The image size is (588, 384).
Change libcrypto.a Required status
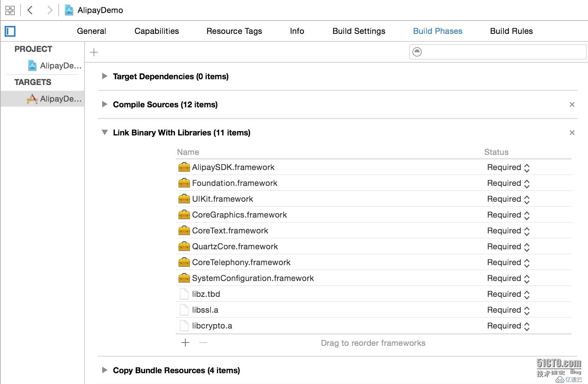(x=508, y=326)
